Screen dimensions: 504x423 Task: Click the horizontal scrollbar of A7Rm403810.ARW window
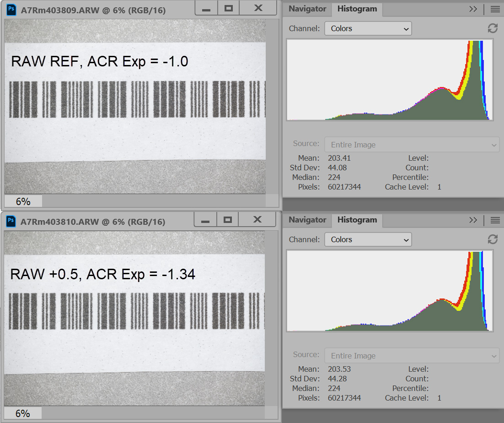click(153, 413)
